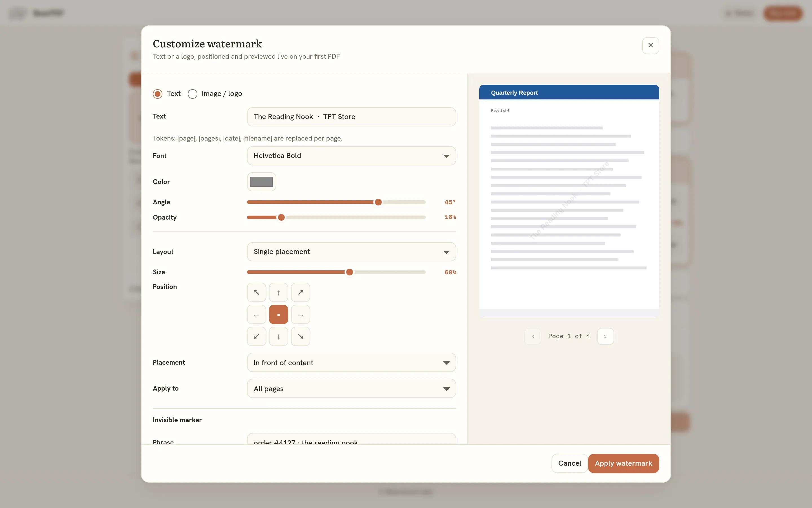812x508 pixels.
Task: Close the Customize watermark dialog
Action: pyautogui.click(x=650, y=45)
